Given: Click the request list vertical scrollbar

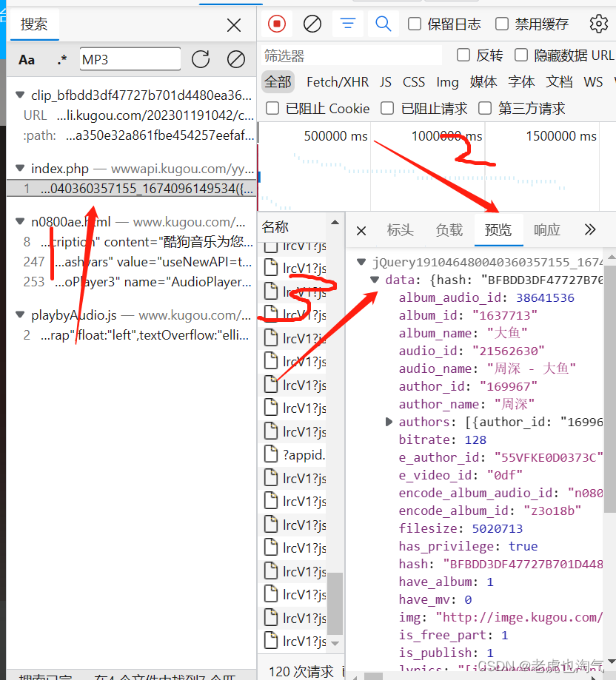Looking at the screenshot, I should pos(335,603).
